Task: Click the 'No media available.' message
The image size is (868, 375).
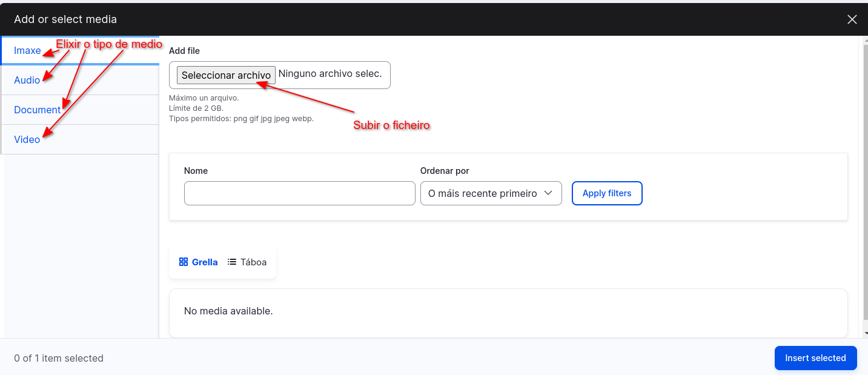Action: coord(228,311)
